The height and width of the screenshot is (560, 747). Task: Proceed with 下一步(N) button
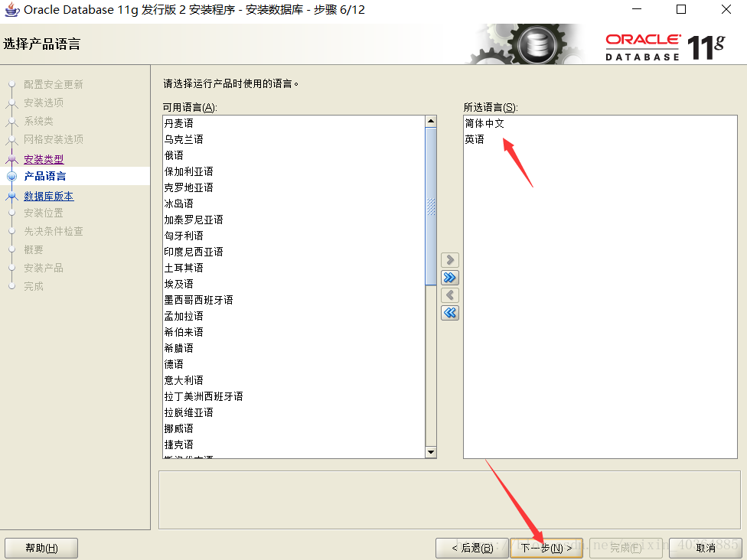(546, 548)
